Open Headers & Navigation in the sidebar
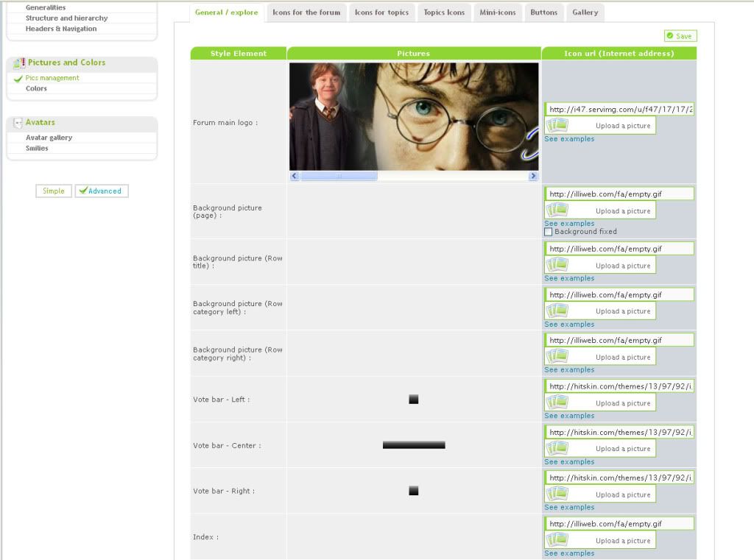The height and width of the screenshot is (560, 754). 61,29
